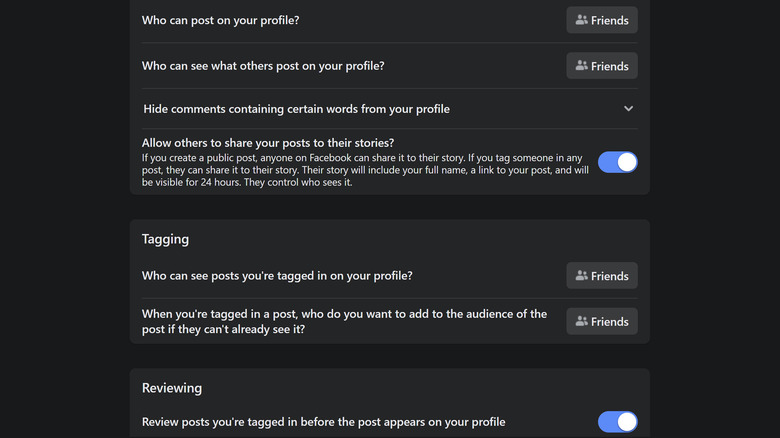The height and width of the screenshot is (438, 780).
Task: Click "Who can see what others post on your profile?" text
Action: 263,66
